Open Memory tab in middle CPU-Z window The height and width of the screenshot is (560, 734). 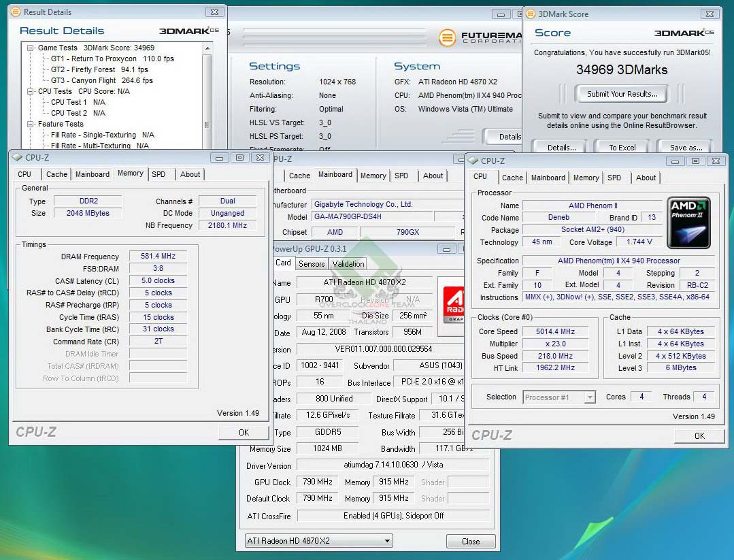pyautogui.click(x=373, y=176)
